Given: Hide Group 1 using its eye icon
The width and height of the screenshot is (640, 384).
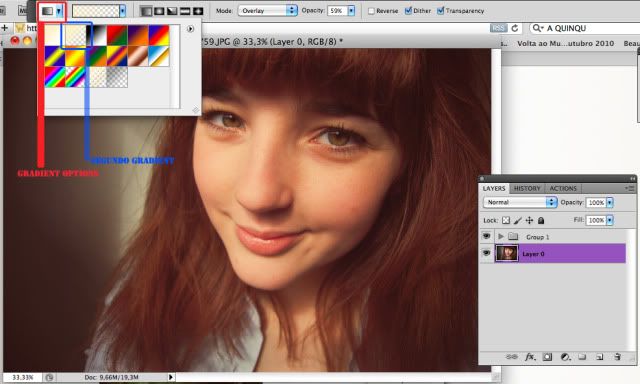Looking at the screenshot, I should click(x=486, y=236).
